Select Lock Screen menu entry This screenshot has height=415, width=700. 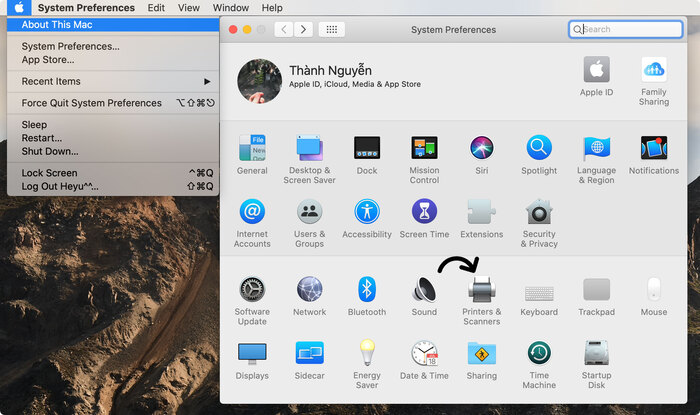pyautogui.click(x=113, y=173)
